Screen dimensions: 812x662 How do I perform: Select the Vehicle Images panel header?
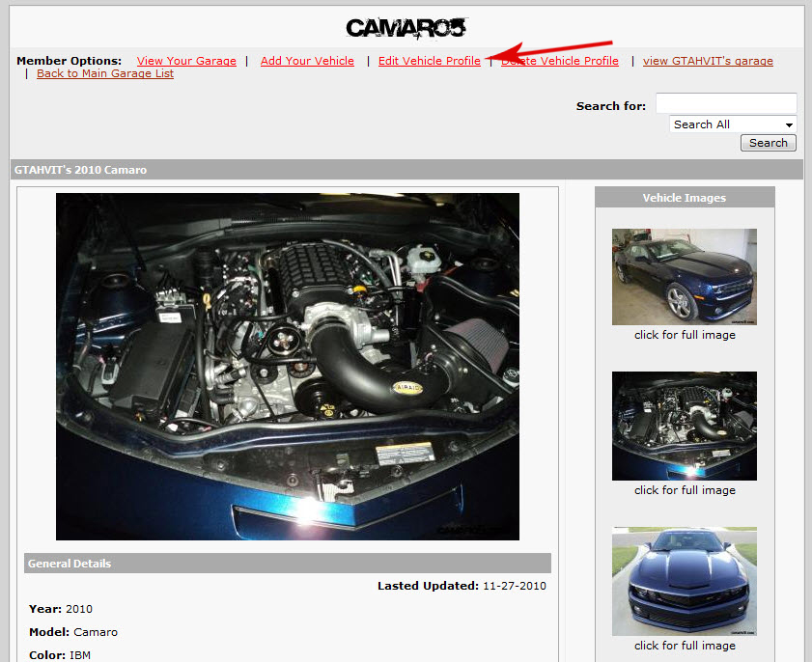[684, 197]
